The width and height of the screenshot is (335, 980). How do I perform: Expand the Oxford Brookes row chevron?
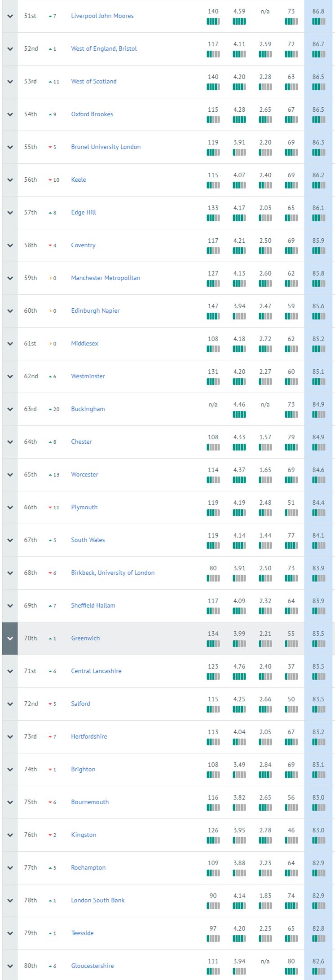tap(10, 114)
